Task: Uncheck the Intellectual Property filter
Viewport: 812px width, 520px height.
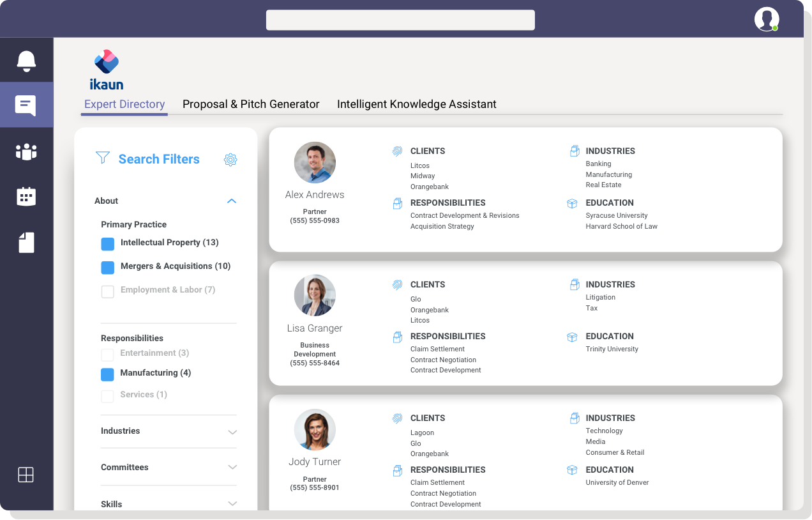Action: pos(108,243)
